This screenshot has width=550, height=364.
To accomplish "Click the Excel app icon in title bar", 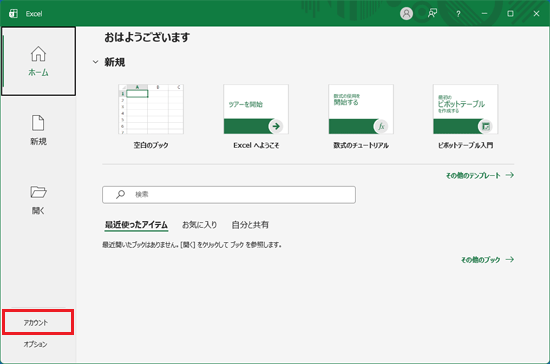I will click(x=13, y=14).
